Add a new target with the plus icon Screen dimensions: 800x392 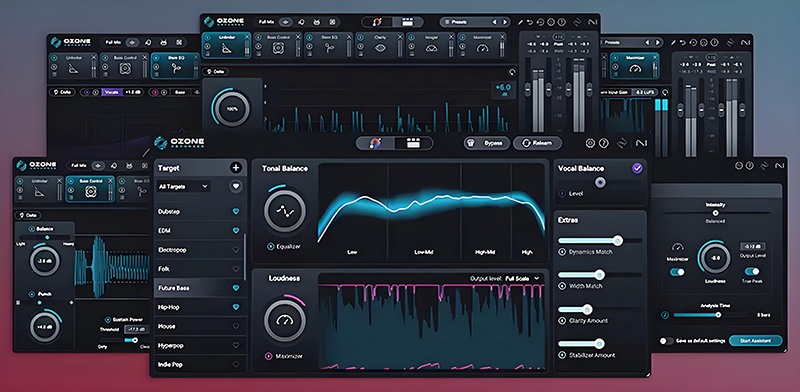point(236,167)
